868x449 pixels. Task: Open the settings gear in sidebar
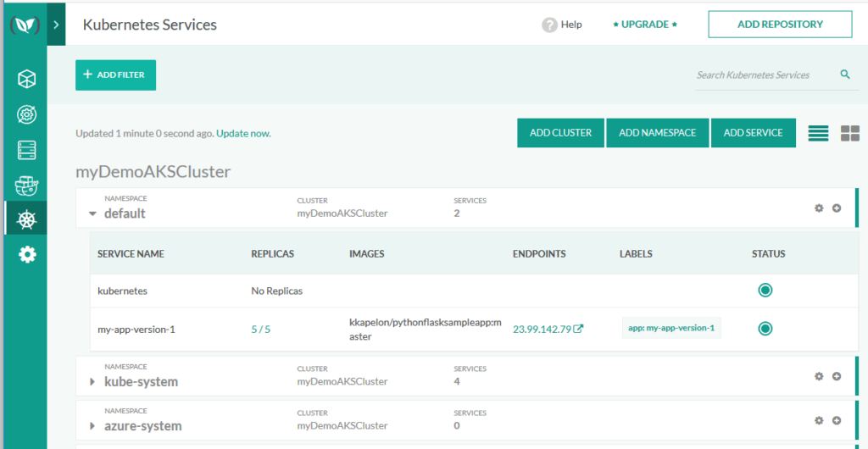pyautogui.click(x=26, y=254)
